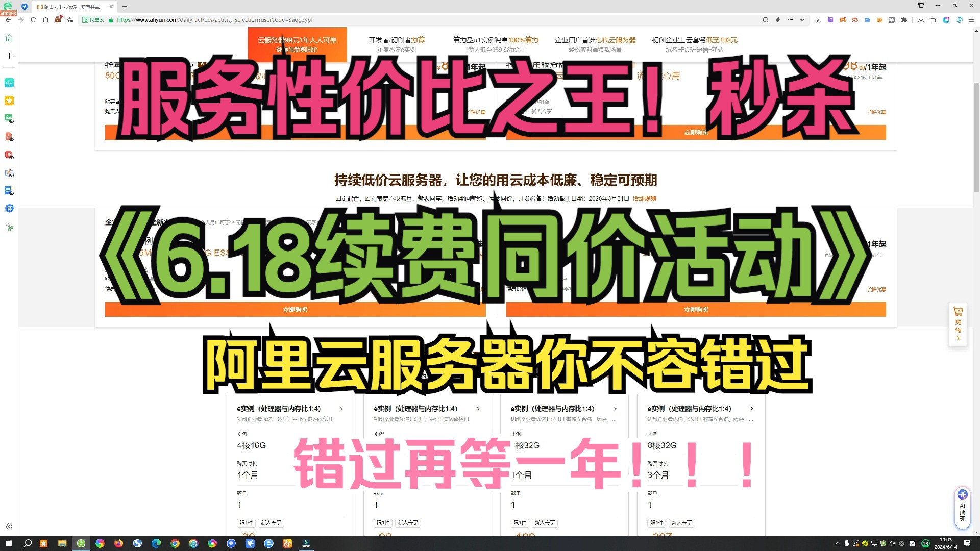Open the three-dots more options in address bar
980x551 pixels.
[x=790, y=20]
